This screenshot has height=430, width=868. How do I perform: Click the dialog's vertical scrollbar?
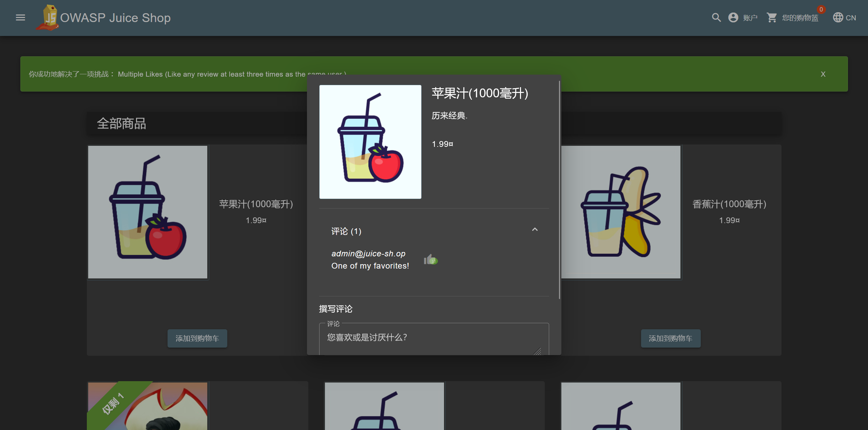point(559,190)
